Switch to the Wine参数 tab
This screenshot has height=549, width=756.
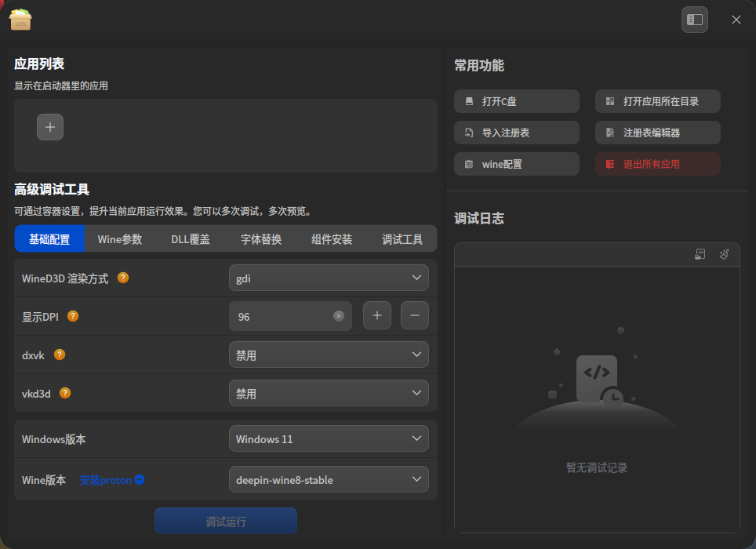coord(120,238)
